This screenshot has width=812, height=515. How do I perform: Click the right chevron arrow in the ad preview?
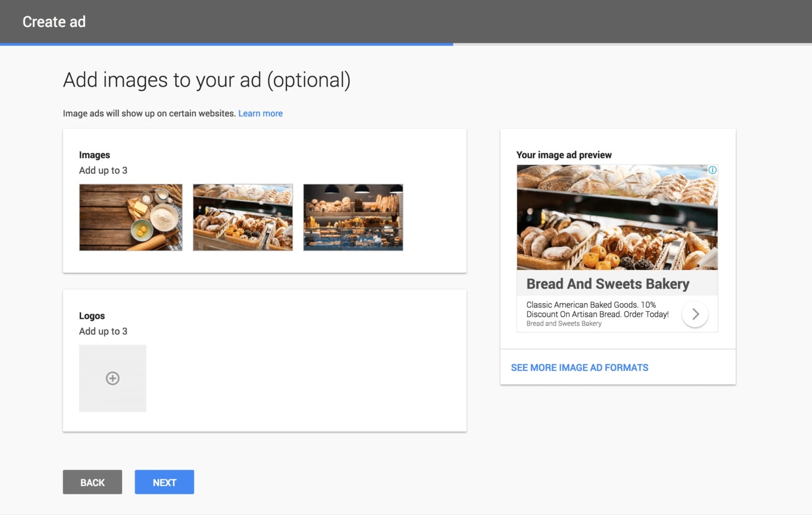point(695,314)
